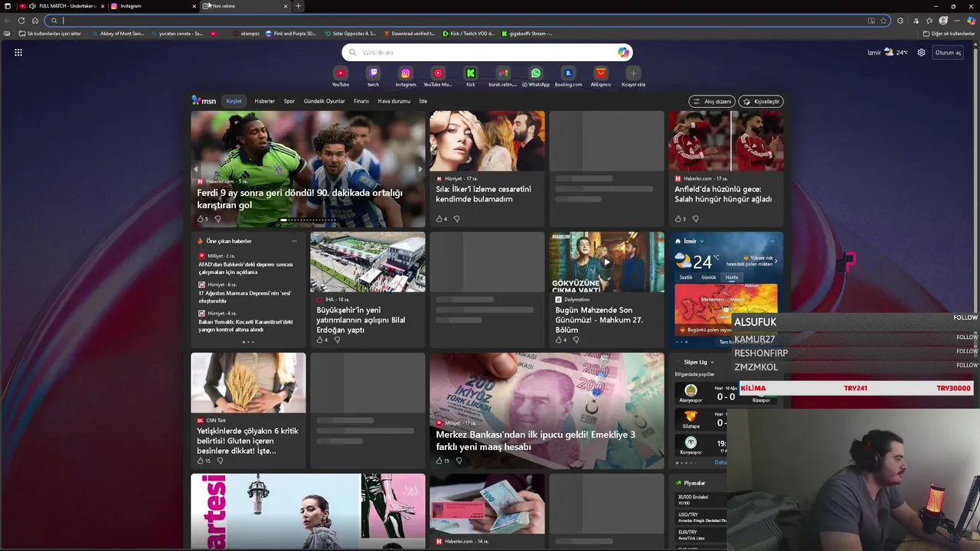Open the Sık kullanılanları içeri aktar bookmark
Screen dimensions: 980x551
[x=49, y=34]
